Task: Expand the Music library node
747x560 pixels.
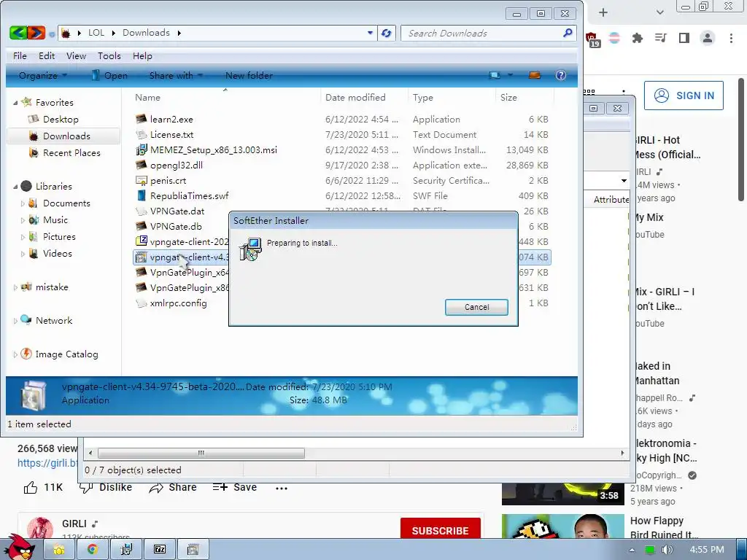Action: click(23, 220)
